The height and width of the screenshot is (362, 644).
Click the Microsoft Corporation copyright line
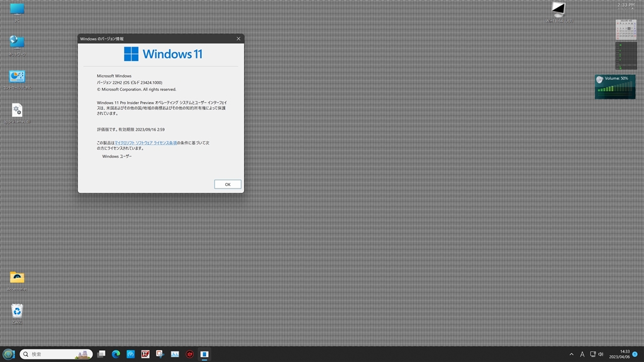click(x=136, y=89)
